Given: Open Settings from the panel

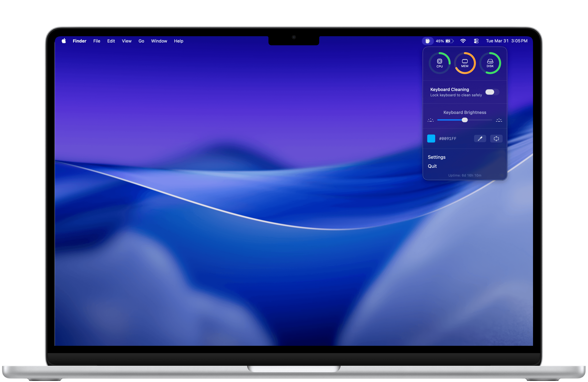Looking at the screenshot, I should [437, 157].
